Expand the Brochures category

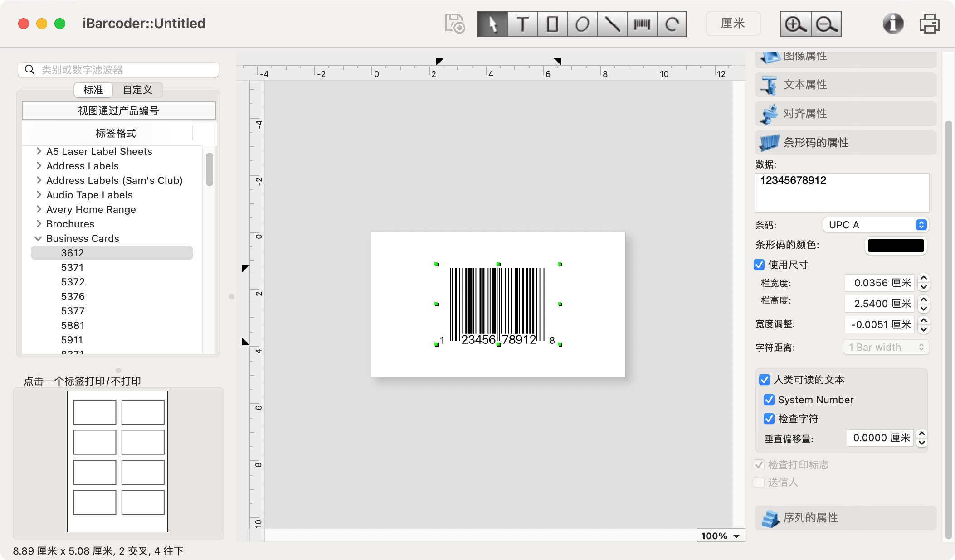click(39, 224)
